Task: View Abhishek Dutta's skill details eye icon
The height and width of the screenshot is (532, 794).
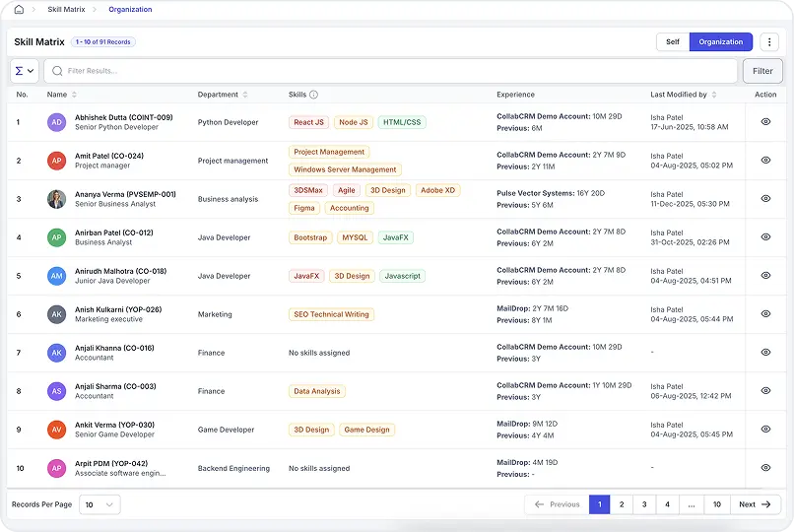Action: (x=765, y=122)
